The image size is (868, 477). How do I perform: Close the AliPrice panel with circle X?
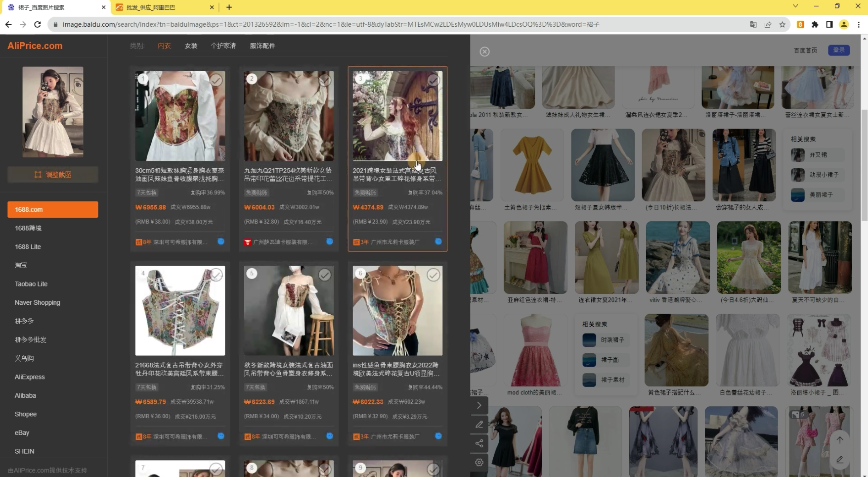coord(484,51)
